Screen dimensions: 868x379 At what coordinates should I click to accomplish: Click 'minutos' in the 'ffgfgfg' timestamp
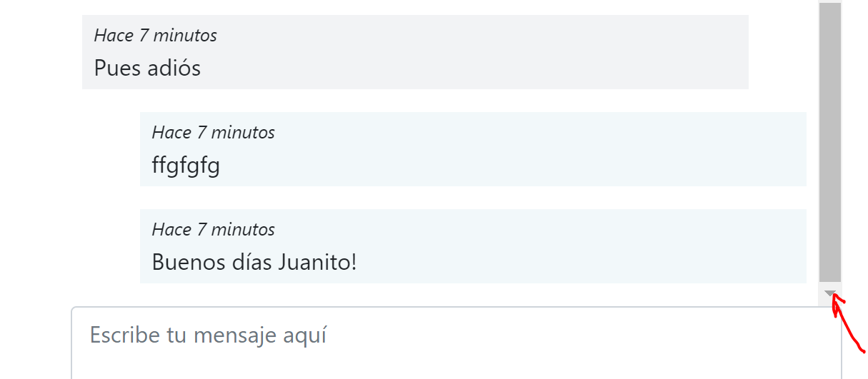coord(243,132)
